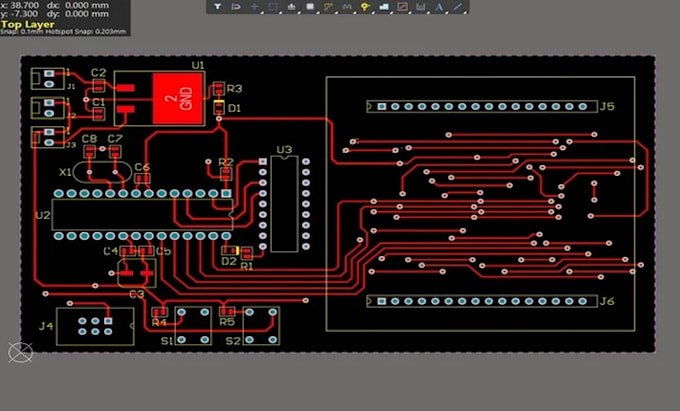Image resolution: width=680 pixels, height=411 pixels.
Task: Click the C2 capacitor designator
Action: pos(98,73)
